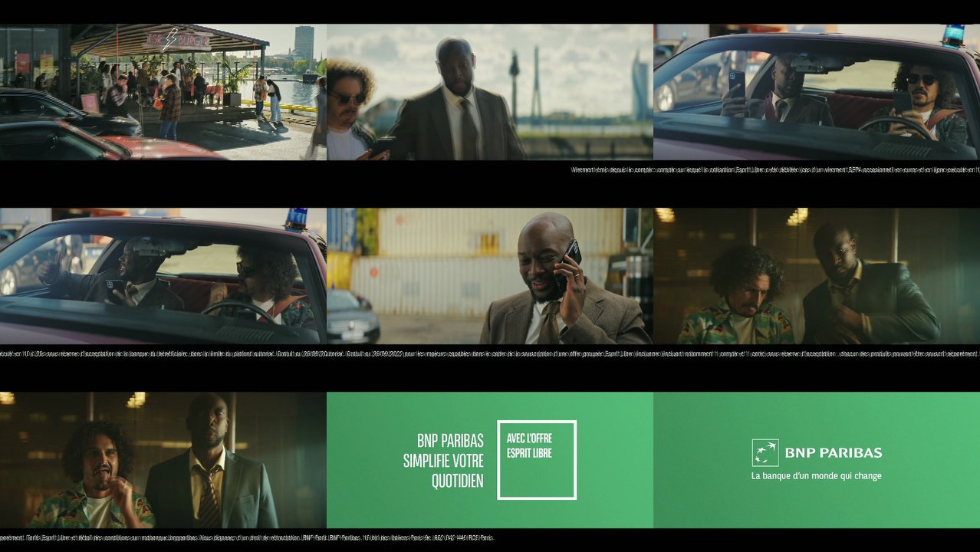Open the final BNP Paribas logo frame
980x552 pixels.
(x=817, y=460)
